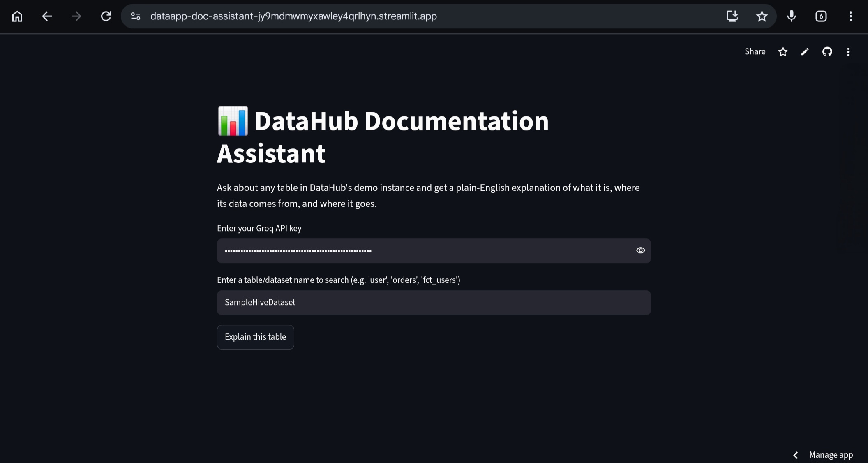Expand Manage app with the chevron arrow

pos(796,455)
